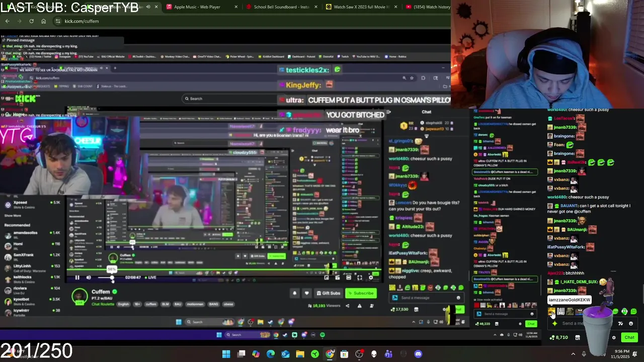Select the BANG tag

pyautogui.click(x=213, y=304)
